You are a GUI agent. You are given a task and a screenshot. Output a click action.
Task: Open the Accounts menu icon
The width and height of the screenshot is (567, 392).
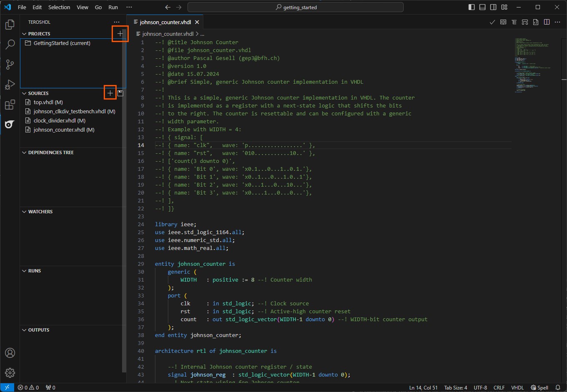pyautogui.click(x=10, y=353)
